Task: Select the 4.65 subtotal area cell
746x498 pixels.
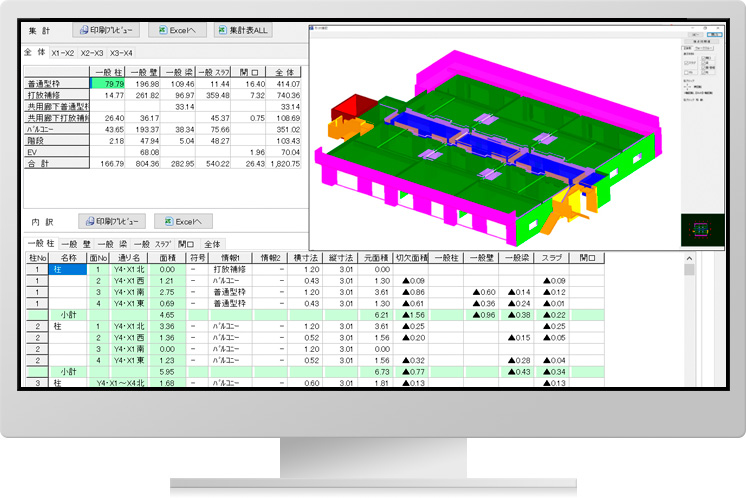Action: pos(167,315)
